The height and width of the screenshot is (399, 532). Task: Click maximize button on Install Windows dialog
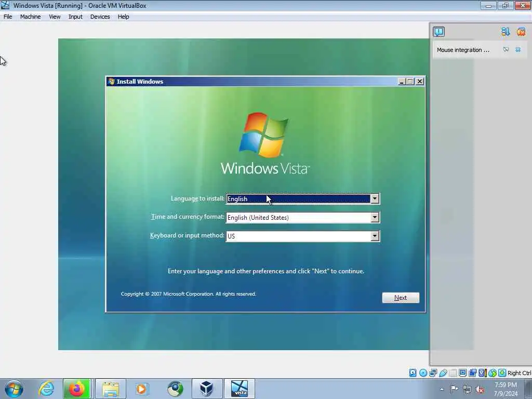tap(410, 82)
